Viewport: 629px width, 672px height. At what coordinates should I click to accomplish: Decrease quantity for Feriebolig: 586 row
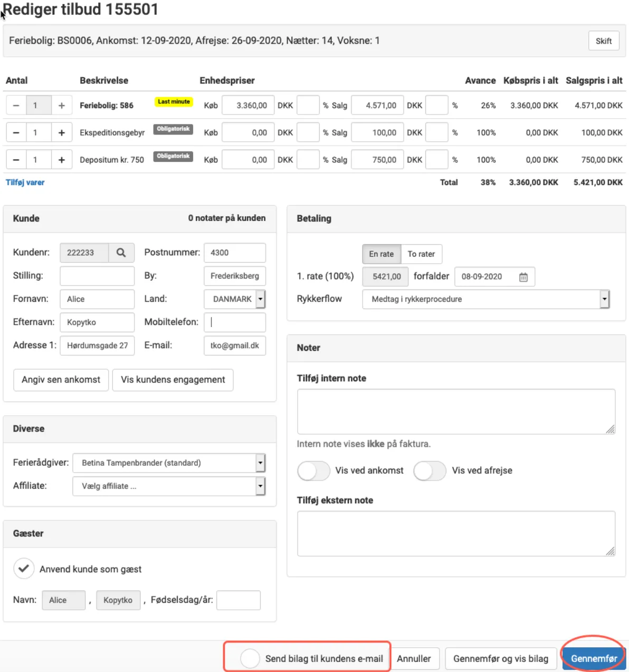point(16,105)
